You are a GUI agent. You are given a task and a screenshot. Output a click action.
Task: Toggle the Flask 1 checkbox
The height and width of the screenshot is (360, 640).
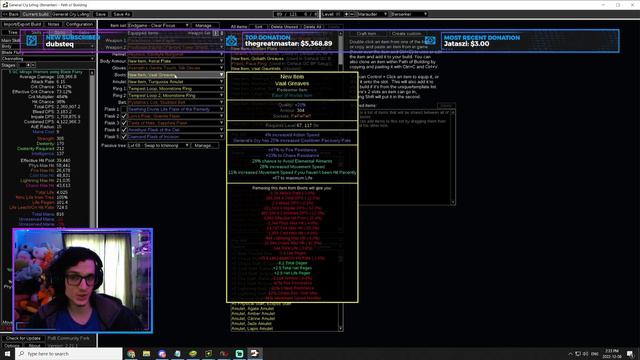point(124,109)
